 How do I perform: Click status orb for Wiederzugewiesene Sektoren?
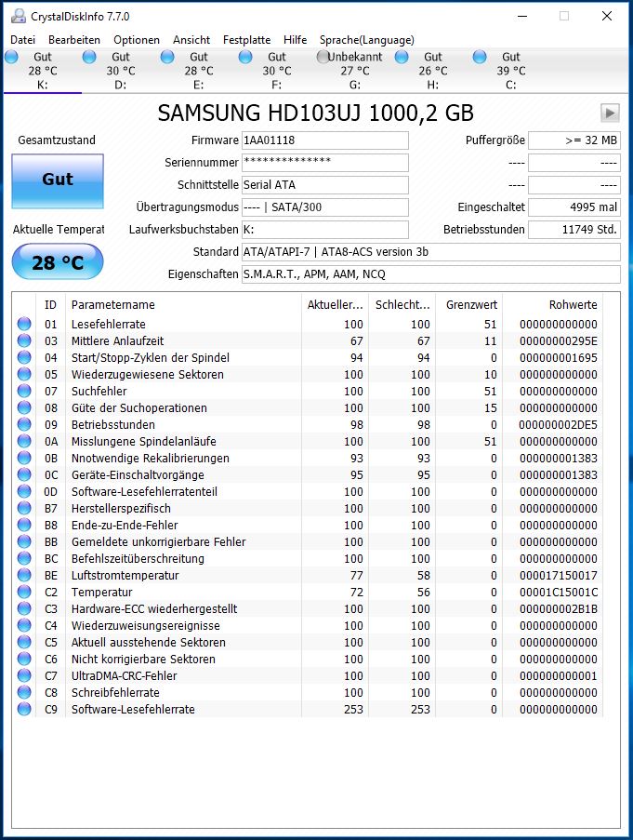click(24, 374)
